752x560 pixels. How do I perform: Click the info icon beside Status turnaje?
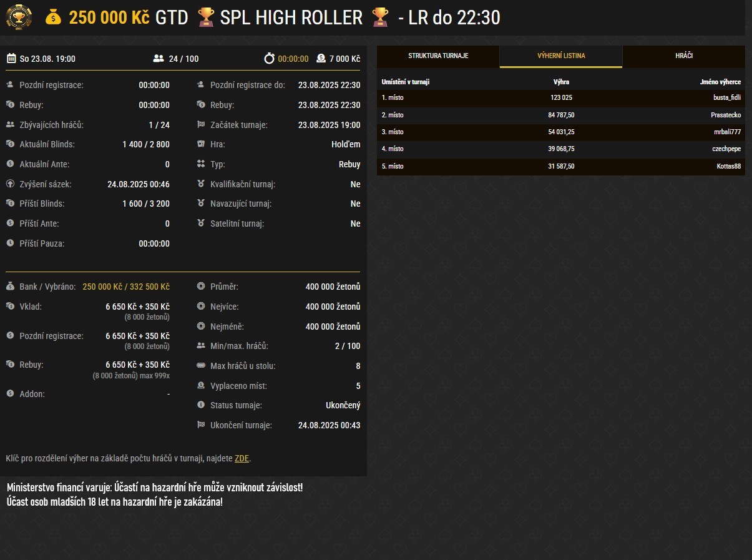pyautogui.click(x=201, y=405)
